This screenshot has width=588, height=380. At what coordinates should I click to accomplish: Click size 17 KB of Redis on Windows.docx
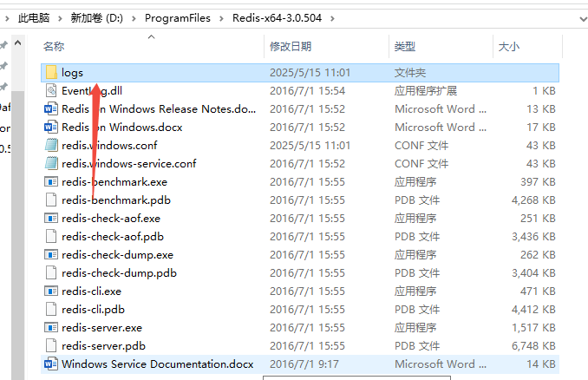coord(541,128)
